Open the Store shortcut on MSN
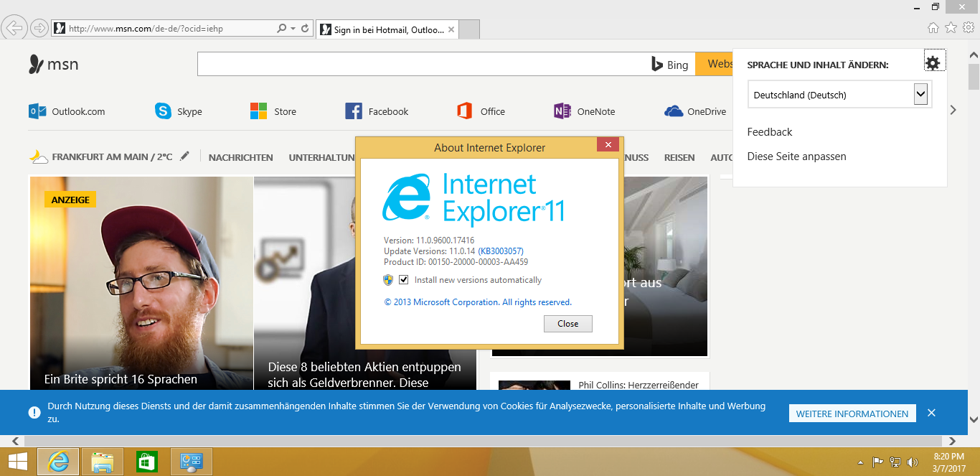Screen dimensions: 980x476 pos(273,111)
